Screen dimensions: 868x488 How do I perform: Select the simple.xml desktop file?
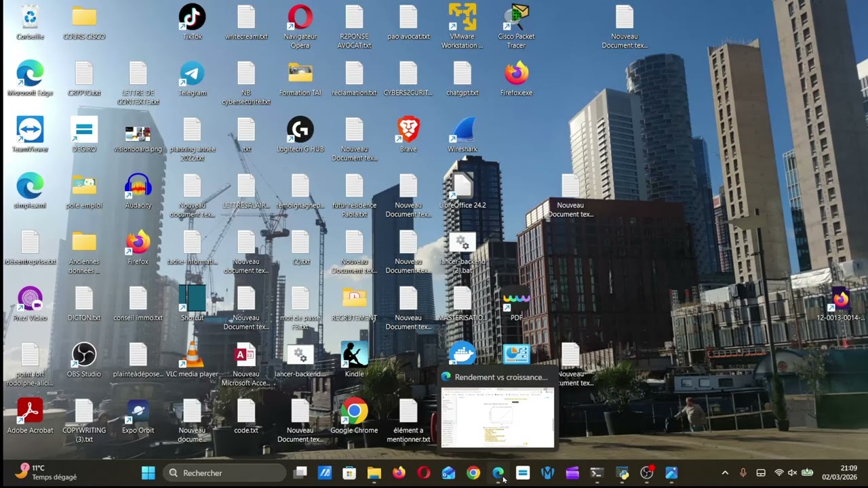point(30,190)
